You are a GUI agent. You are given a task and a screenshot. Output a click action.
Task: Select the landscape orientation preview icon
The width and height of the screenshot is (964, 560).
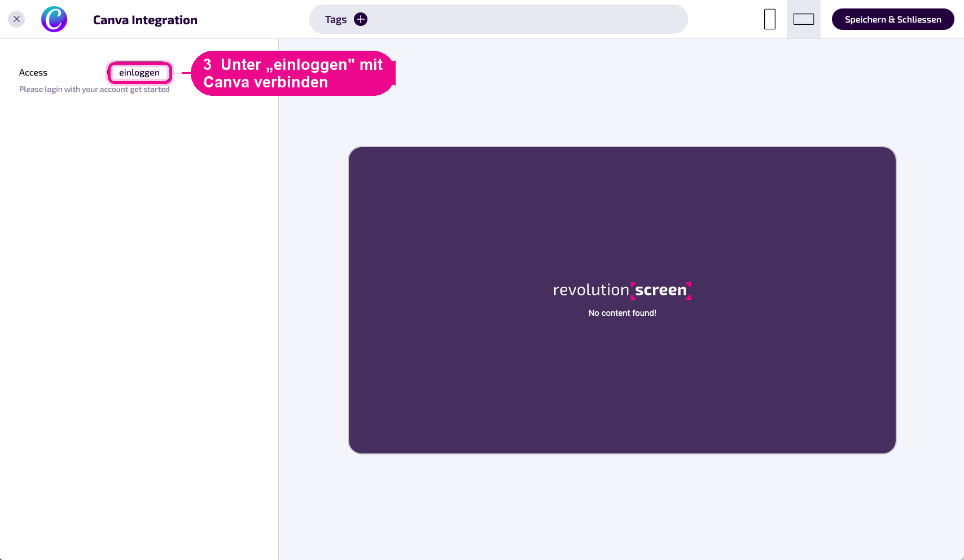pyautogui.click(x=804, y=19)
